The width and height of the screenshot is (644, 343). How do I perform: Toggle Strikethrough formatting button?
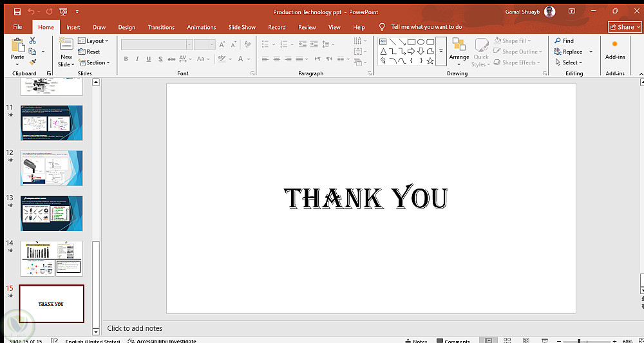point(172,59)
